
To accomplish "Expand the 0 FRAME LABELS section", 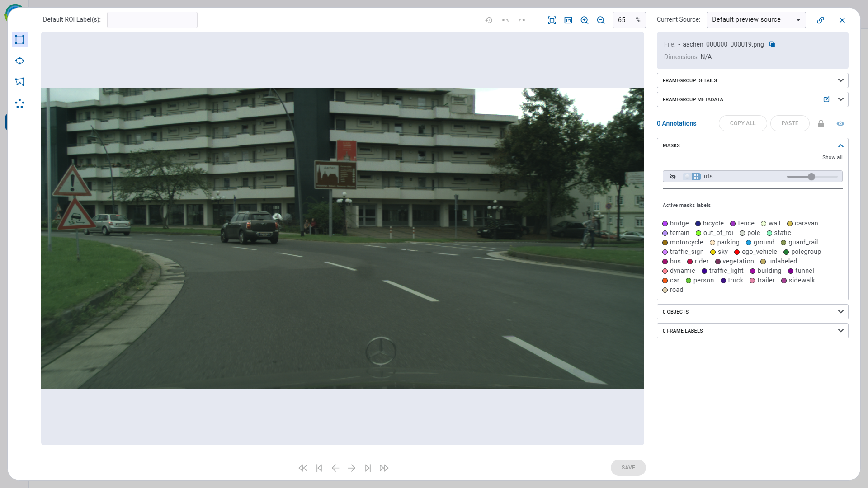I will (x=840, y=331).
